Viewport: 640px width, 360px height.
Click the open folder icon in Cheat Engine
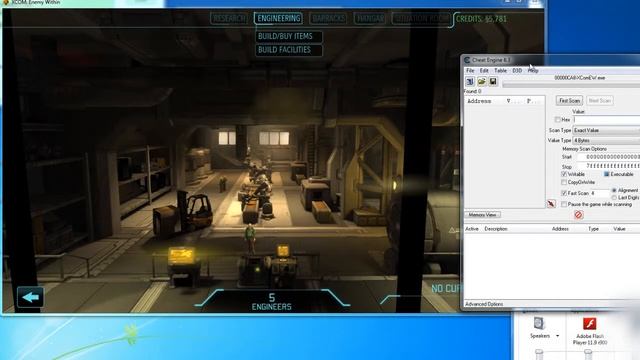click(x=482, y=82)
